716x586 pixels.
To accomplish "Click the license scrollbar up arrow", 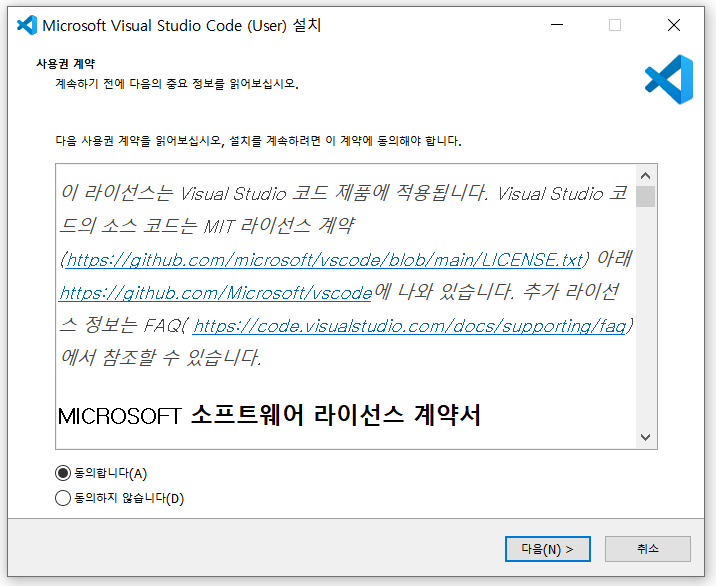I will pos(645,175).
